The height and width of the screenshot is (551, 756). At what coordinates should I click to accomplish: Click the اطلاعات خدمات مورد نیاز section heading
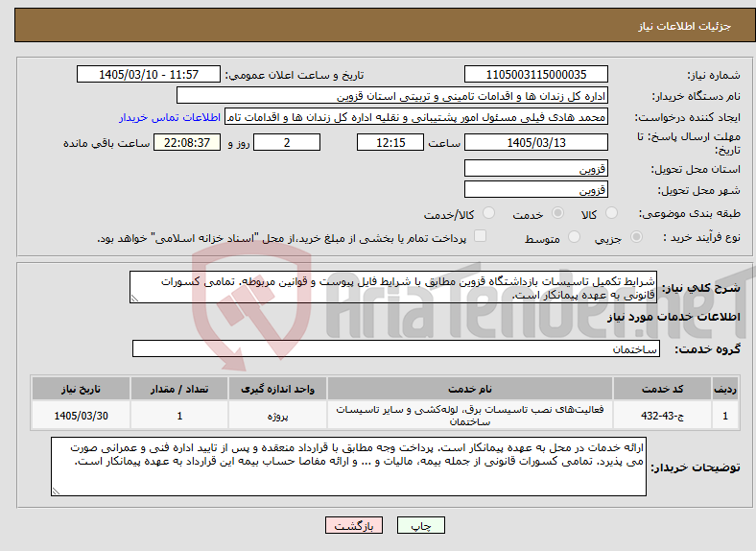[673, 317]
